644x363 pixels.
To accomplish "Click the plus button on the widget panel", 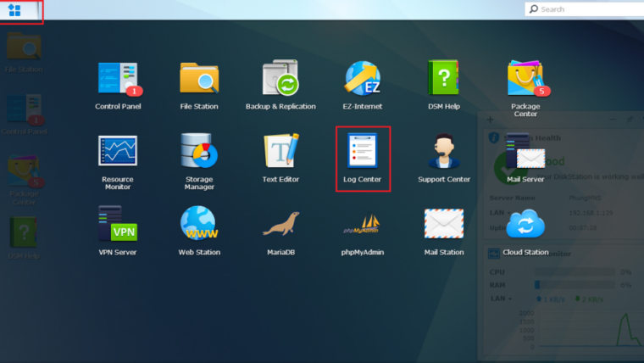I will click(490, 120).
